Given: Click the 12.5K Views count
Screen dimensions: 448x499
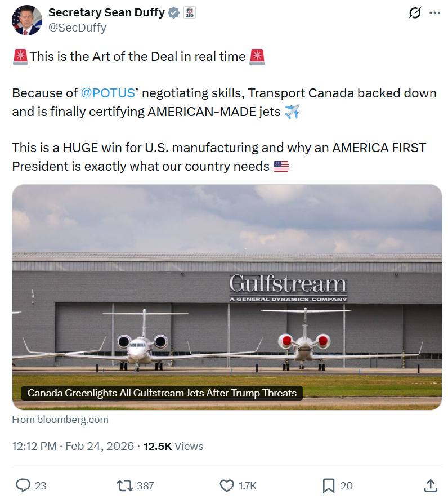Looking at the screenshot, I should 173,447.
